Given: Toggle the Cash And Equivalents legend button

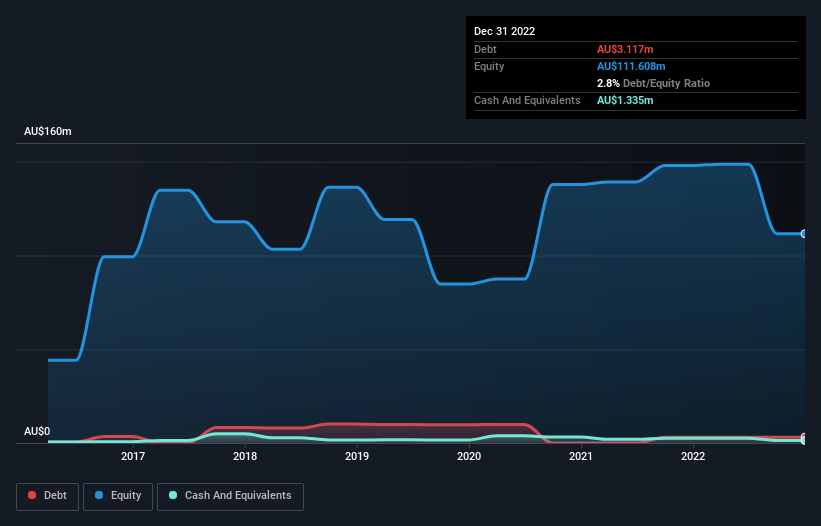Looking at the screenshot, I should [230, 496].
